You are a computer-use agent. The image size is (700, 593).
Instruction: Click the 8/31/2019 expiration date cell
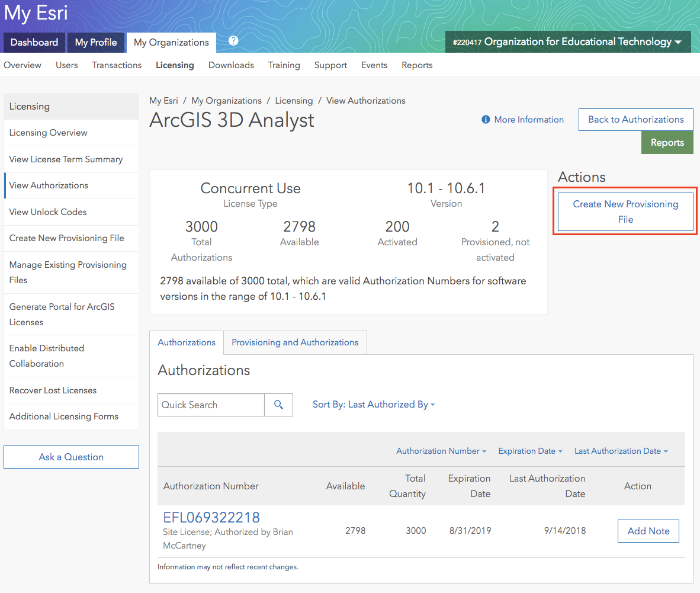[470, 531]
